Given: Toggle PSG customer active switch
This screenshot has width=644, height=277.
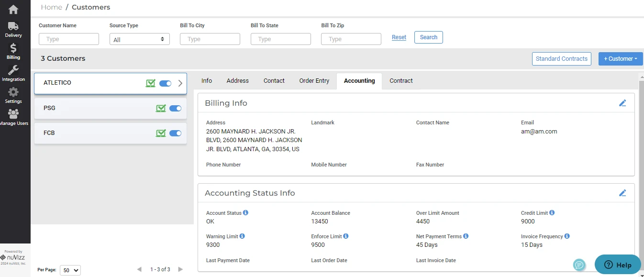Looking at the screenshot, I should click(176, 108).
